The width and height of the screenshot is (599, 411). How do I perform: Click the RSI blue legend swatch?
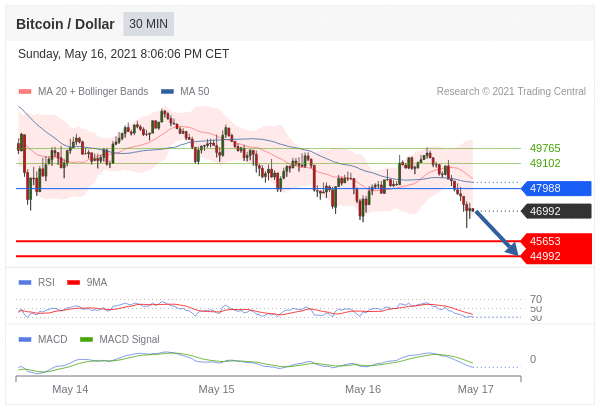25,282
